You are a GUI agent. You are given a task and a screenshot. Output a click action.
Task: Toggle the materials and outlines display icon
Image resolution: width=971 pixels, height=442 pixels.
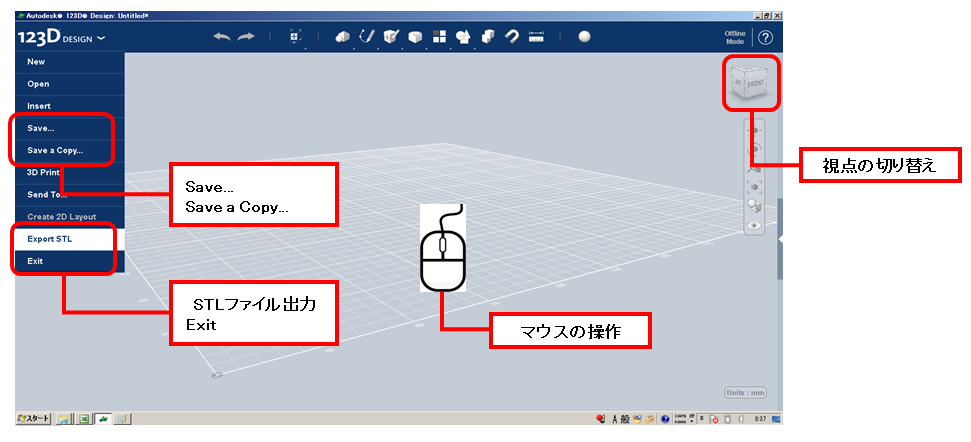tap(756, 206)
